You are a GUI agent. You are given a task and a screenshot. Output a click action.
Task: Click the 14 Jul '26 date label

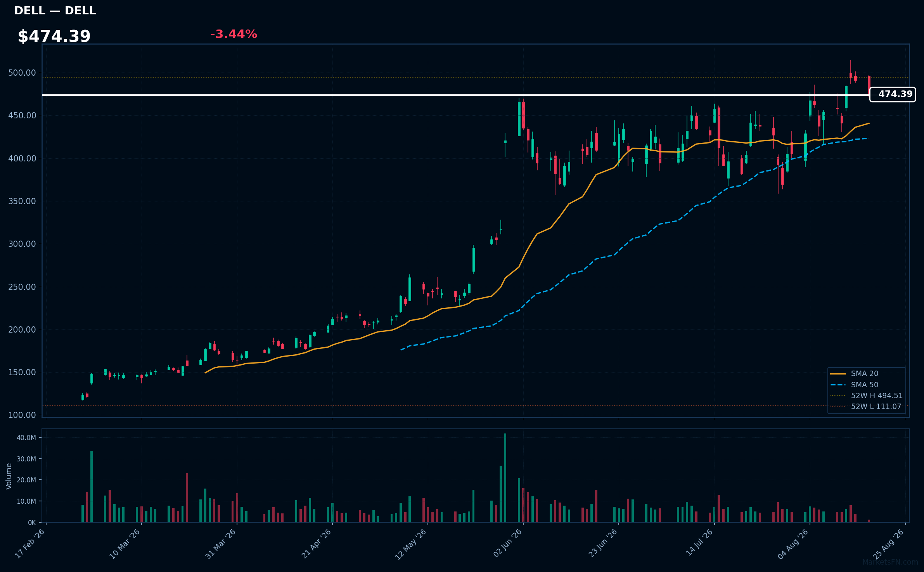coord(699,543)
